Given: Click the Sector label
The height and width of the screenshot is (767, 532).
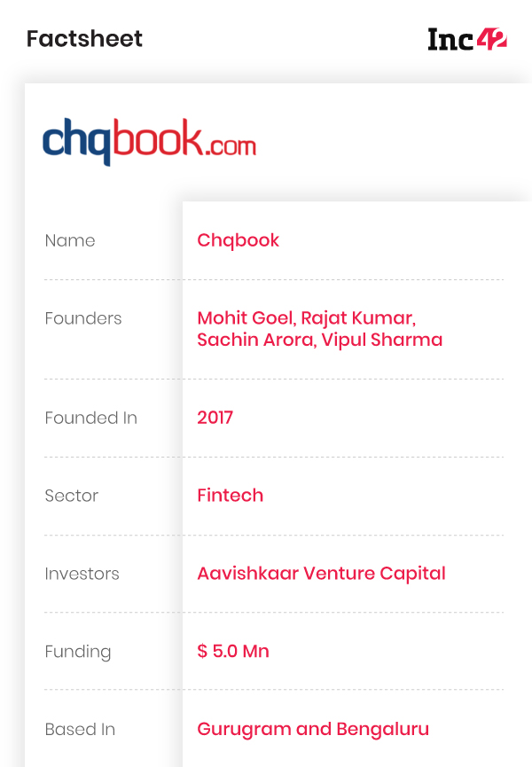Looking at the screenshot, I should [72, 496].
